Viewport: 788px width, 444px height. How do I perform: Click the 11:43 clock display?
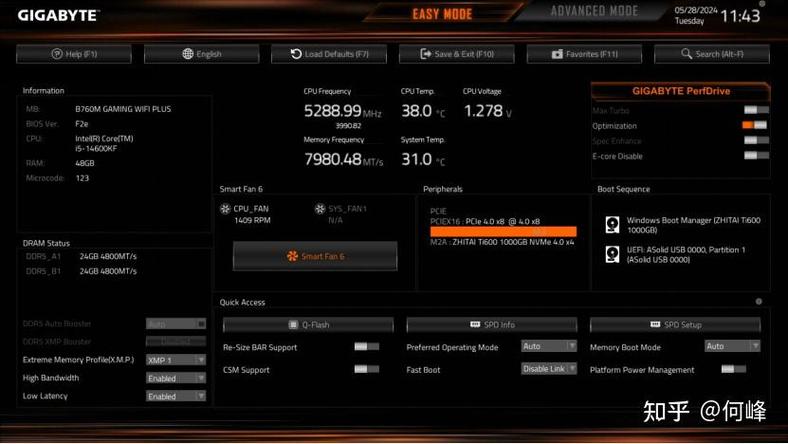tap(740, 16)
